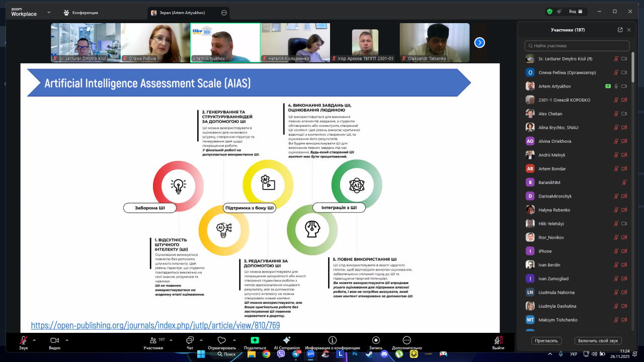Pop out the participants panel

(620, 30)
